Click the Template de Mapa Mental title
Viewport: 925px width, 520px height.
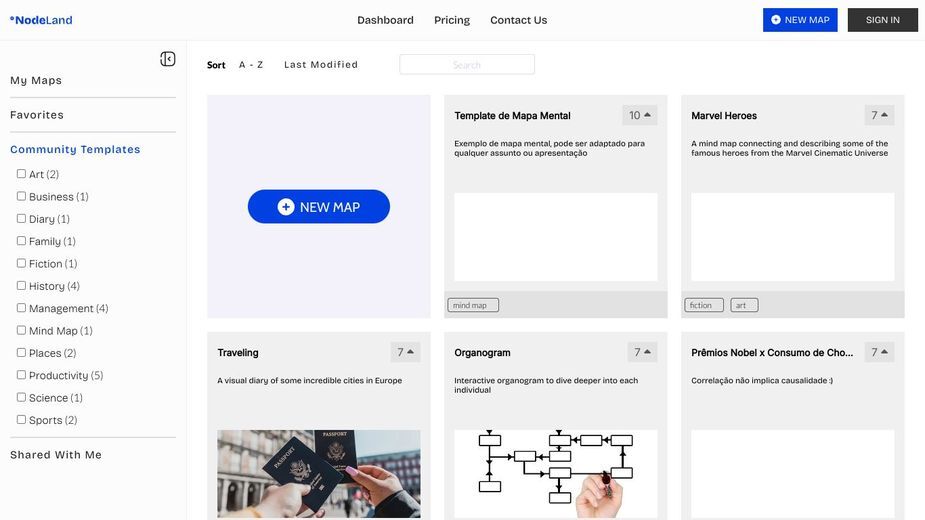pyautogui.click(x=512, y=116)
